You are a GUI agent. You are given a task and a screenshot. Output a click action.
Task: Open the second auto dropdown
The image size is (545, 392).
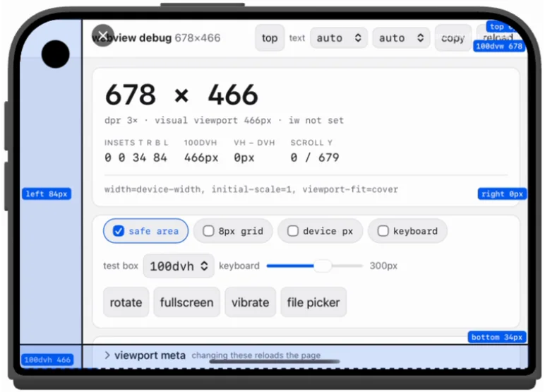[x=401, y=38]
